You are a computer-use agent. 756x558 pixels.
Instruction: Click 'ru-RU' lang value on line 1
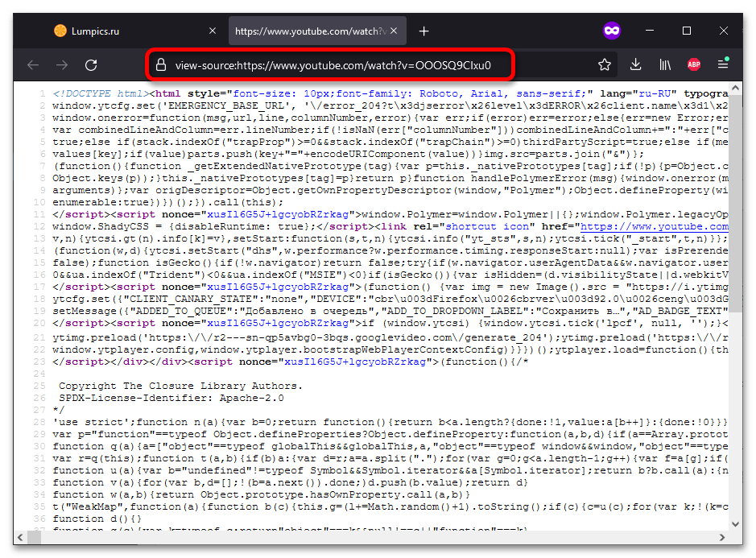pyautogui.click(x=655, y=93)
